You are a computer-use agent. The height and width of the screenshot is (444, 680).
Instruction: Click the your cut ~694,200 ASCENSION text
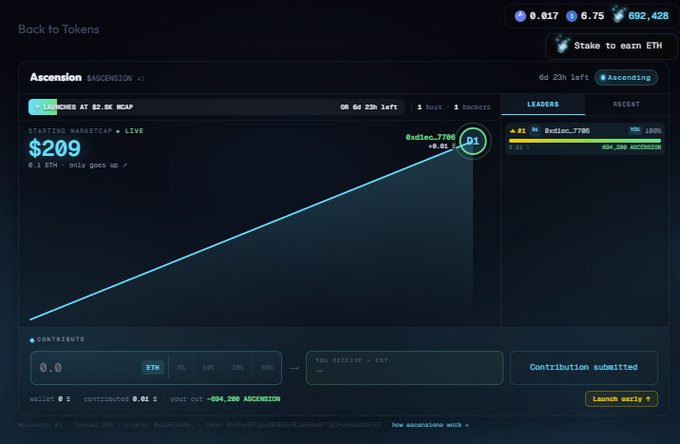pos(225,399)
